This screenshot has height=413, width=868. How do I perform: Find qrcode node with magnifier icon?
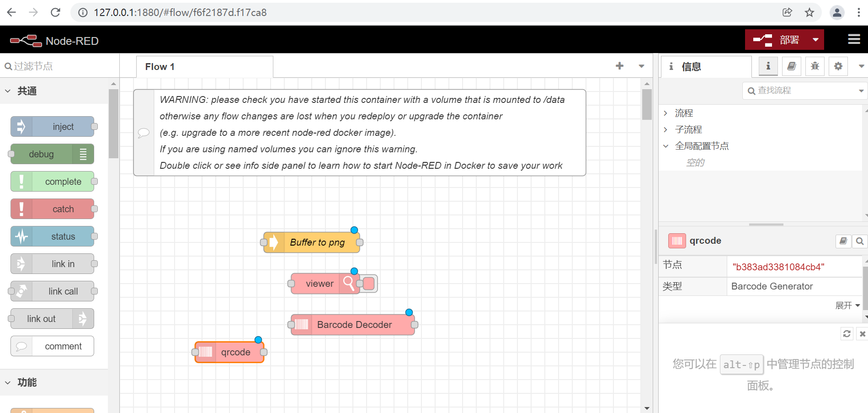tap(860, 241)
